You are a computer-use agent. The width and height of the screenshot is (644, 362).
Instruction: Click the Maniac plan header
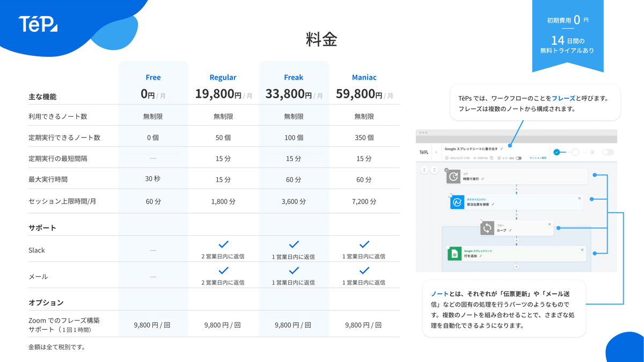(x=364, y=77)
